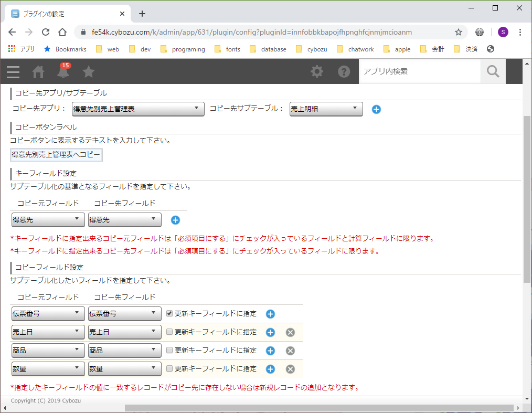Remove the 売上日 copy field row
The width and height of the screenshot is (532, 413).
(x=291, y=332)
